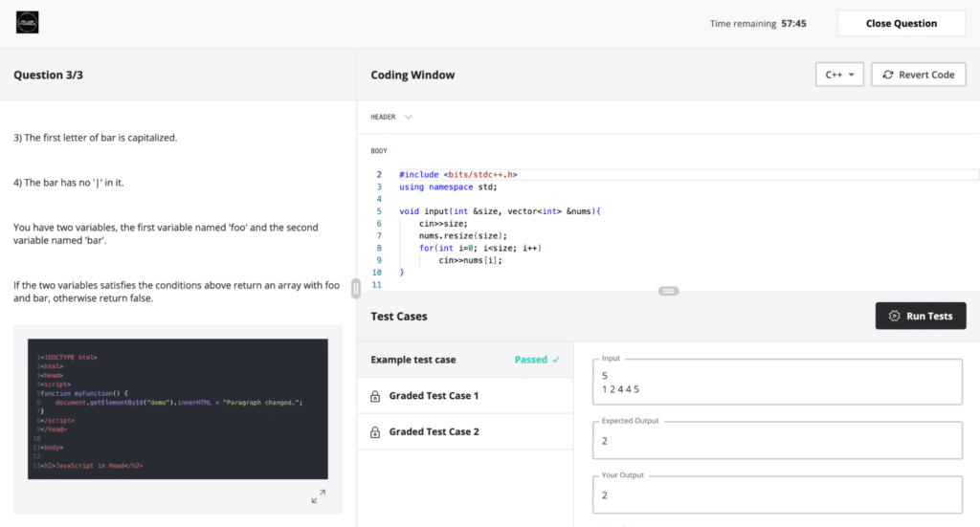
Task: Click the 'nums.resize(size);' code line
Action: tap(463, 235)
